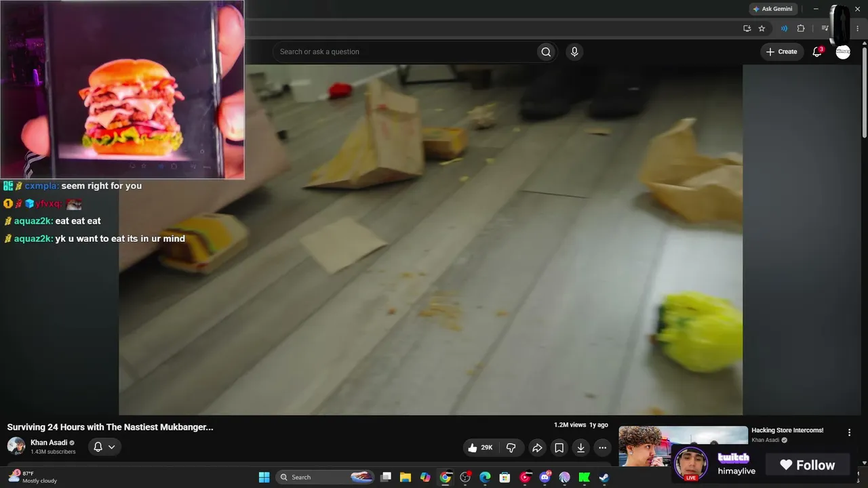Bookmark this page with the star icon

tap(762, 28)
